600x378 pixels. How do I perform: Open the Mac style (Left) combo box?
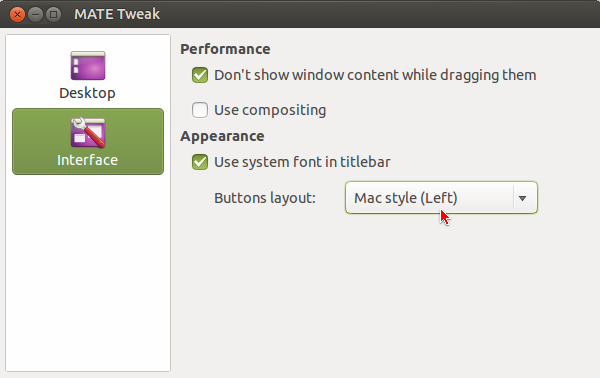[x=441, y=198]
